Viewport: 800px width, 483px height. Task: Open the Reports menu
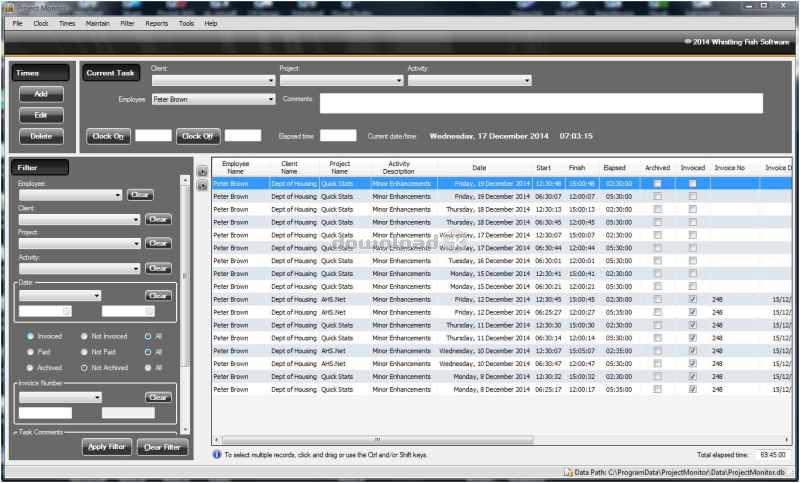point(157,23)
